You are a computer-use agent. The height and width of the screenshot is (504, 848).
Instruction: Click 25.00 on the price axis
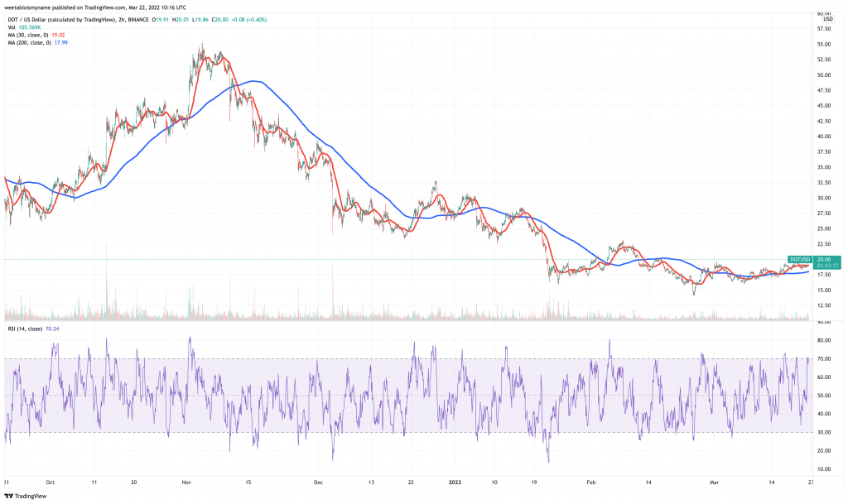tap(824, 228)
